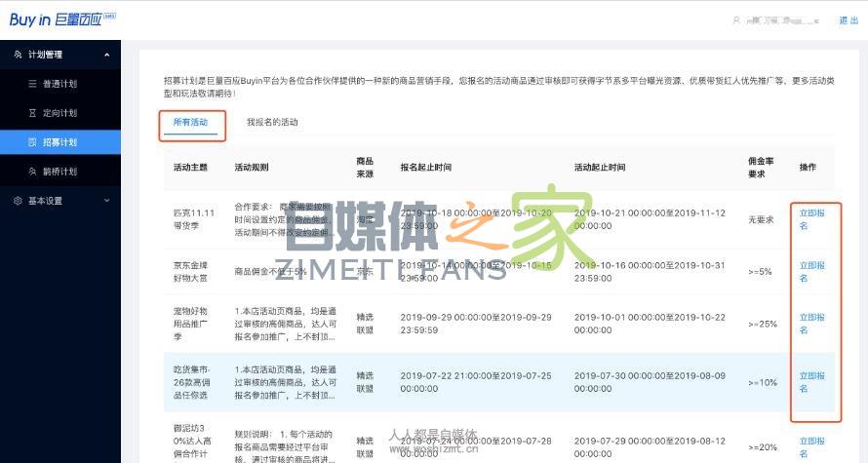Click signup time 2019-07-22 21:00:00至2019-07-25
Viewport: 868px width, 463px height.
click(x=476, y=382)
